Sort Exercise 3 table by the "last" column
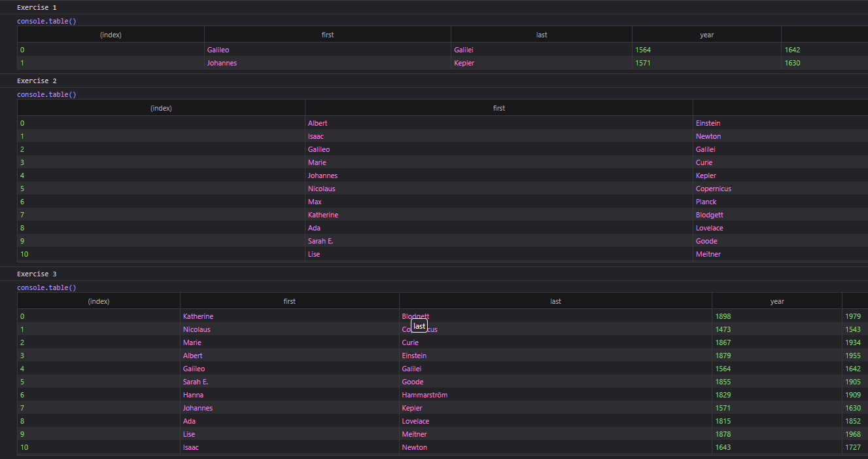The width and height of the screenshot is (868, 459). click(555, 301)
